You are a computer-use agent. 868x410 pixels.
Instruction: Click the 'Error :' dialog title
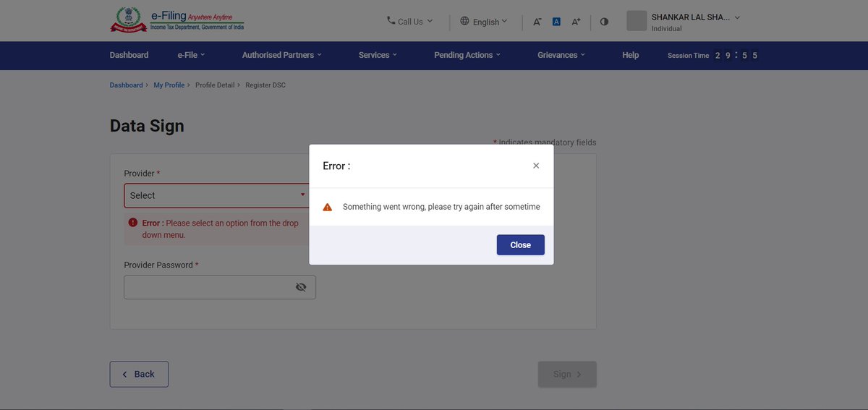pyautogui.click(x=336, y=166)
